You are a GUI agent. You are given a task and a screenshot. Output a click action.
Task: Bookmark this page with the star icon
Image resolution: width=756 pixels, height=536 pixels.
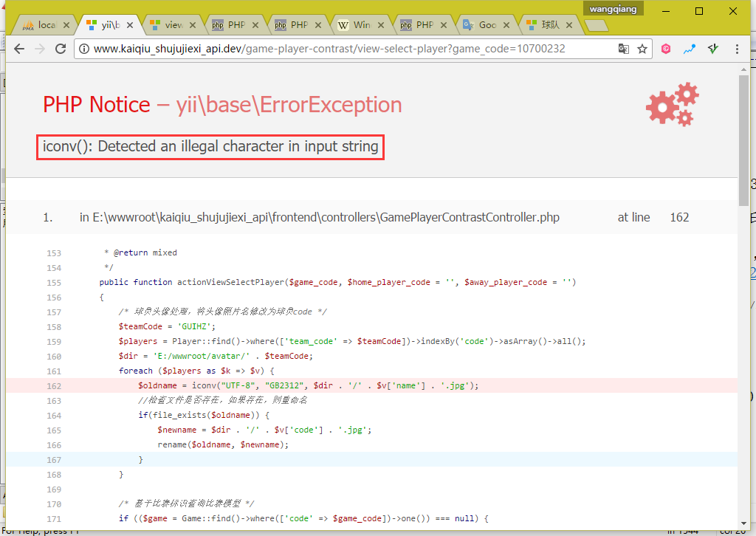point(642,49)
